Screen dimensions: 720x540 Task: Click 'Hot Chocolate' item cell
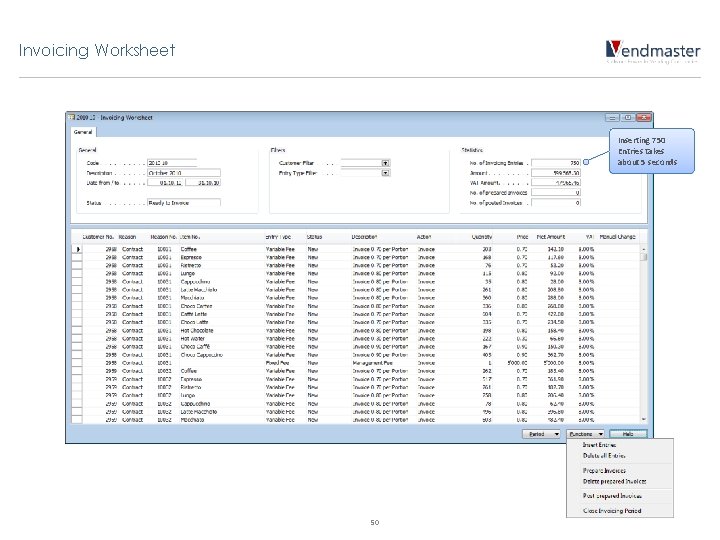coord(197,330)
